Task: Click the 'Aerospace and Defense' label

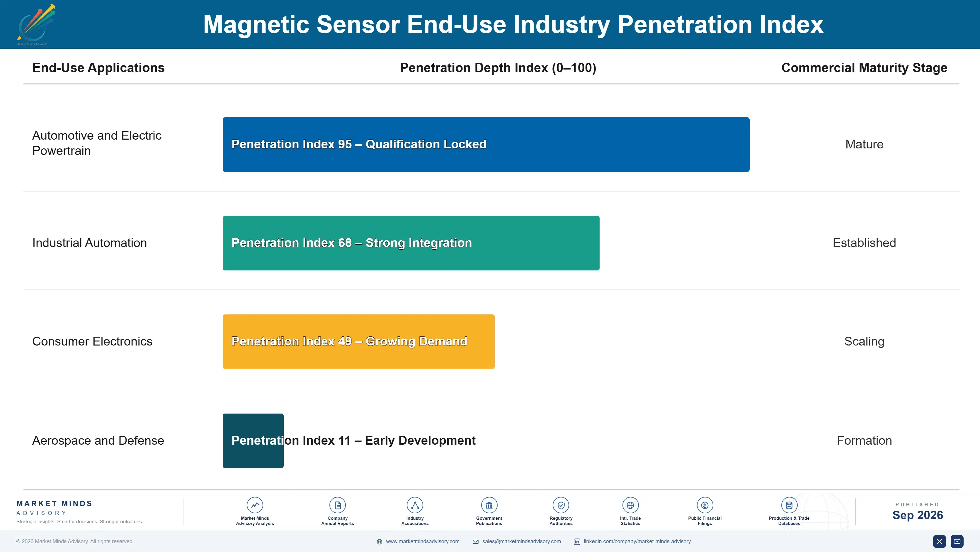Action: (98, 441)
